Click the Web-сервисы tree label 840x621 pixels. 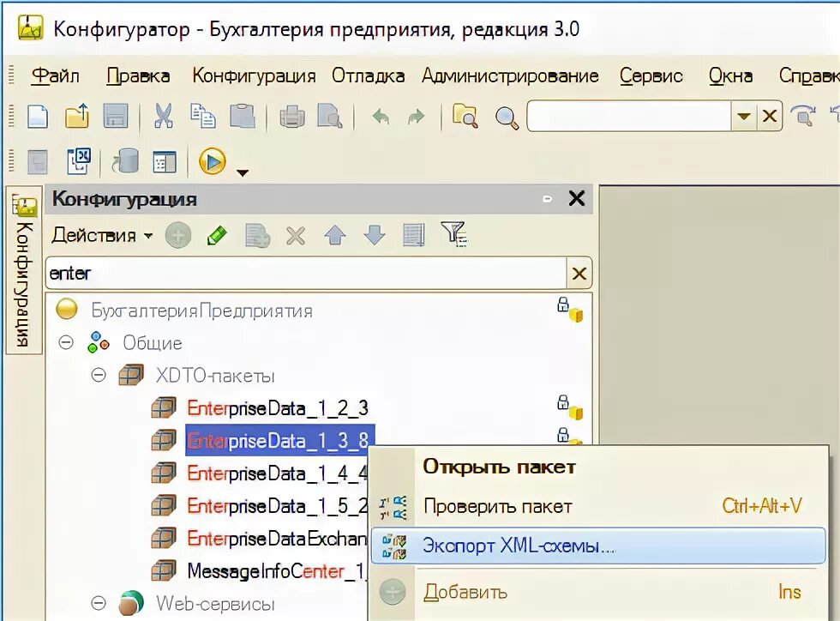pos(215,604)
